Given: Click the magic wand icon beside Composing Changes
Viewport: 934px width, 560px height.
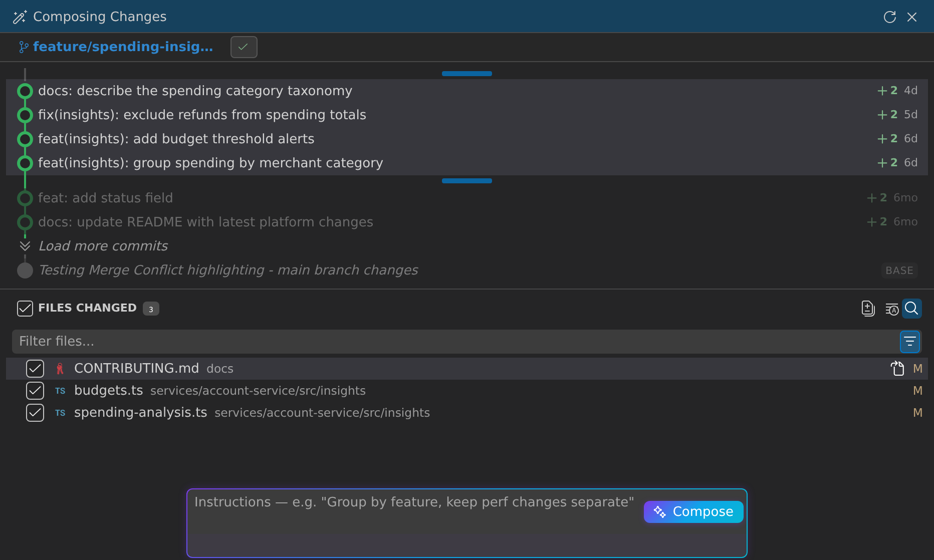Looking at the screenshot, I should 20,17.
